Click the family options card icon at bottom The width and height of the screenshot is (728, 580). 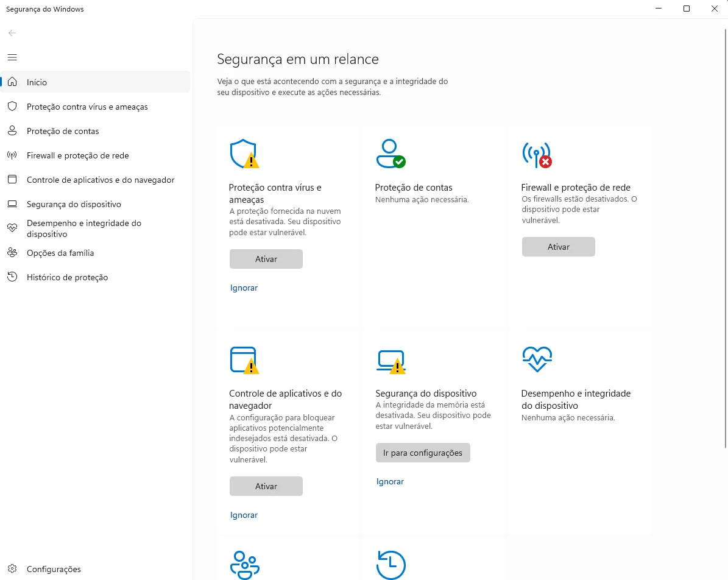coord(245,565)
